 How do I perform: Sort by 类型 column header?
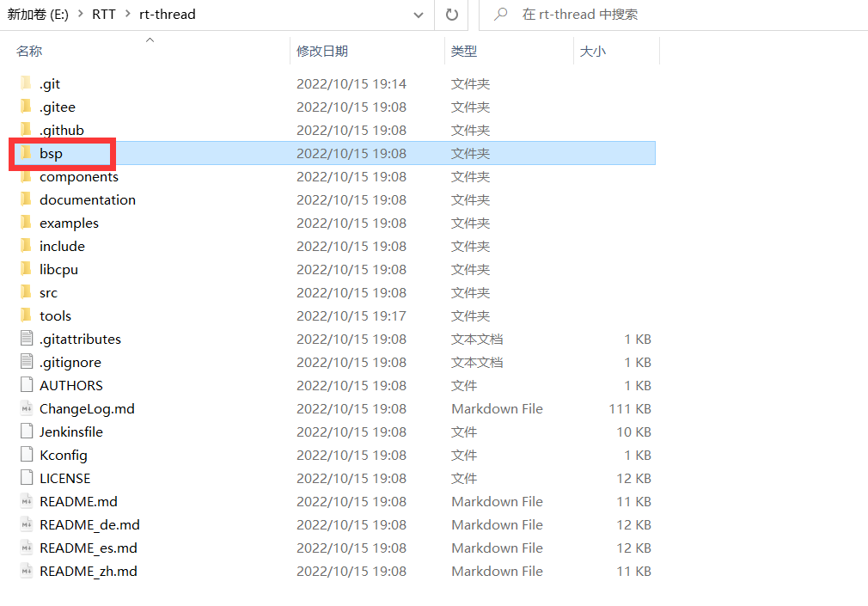pos(464,51)
